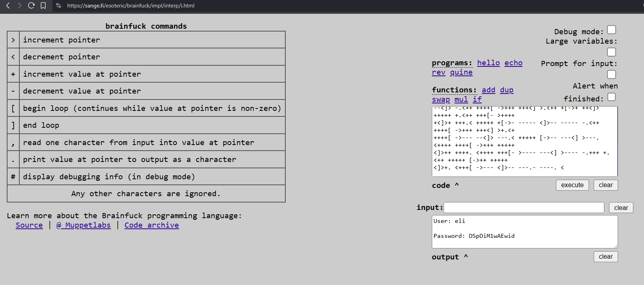Open the Code archive link

click(x=152, y=225)
